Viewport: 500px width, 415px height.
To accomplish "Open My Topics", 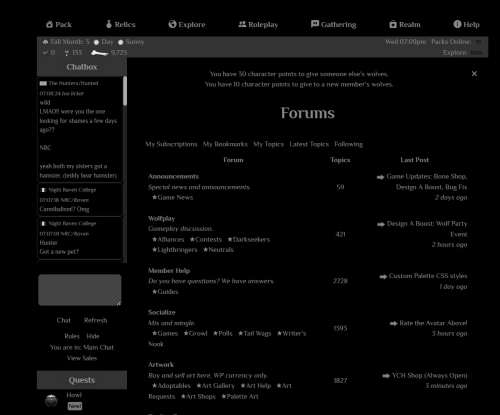I will coord(268,144).
